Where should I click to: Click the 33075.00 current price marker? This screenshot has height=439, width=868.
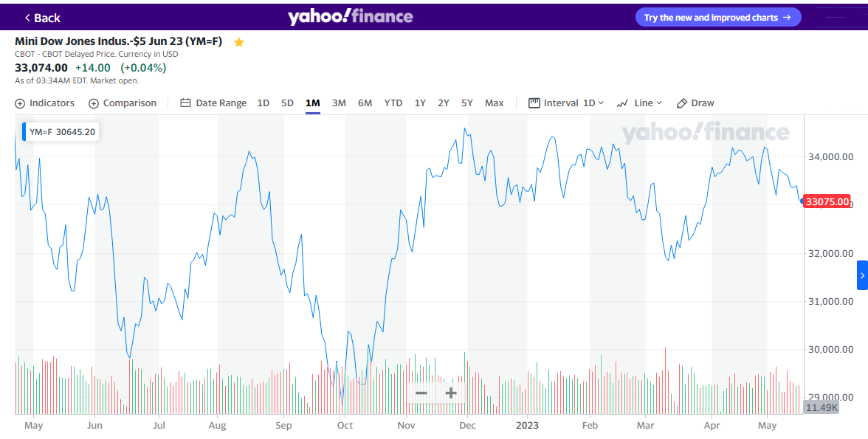(x=827, y=201)
